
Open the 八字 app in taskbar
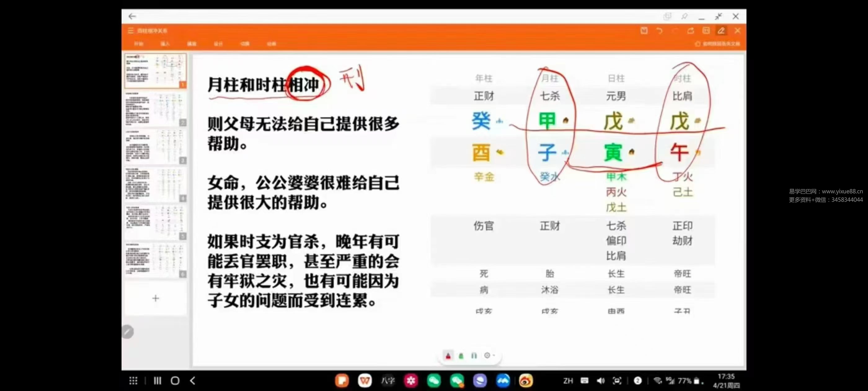pyautogui.click(x=388, y=380)
